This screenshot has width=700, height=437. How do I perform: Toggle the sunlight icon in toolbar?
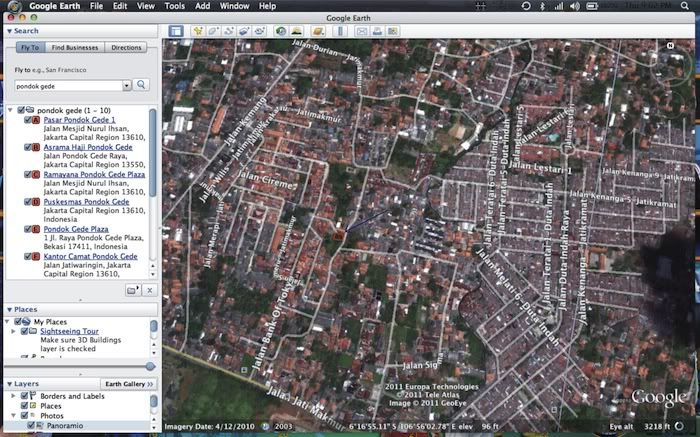(296, 31)
